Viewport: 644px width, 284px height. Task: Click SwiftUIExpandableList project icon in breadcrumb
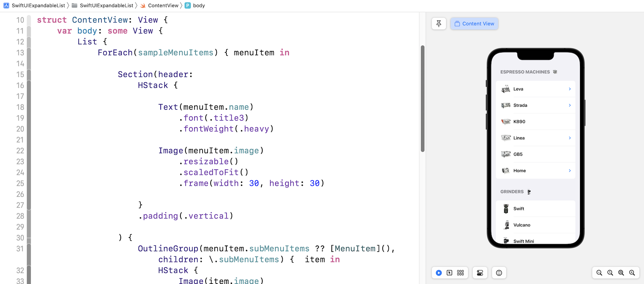coord(6,5)
